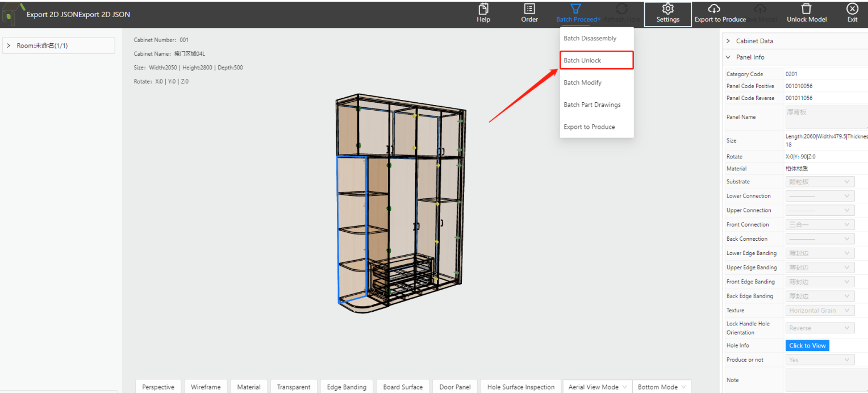Viewport: 868px width, 393px height.
Task: Collapse the Panel Info section
Action: pyautogui.click(x=728, y=57)
